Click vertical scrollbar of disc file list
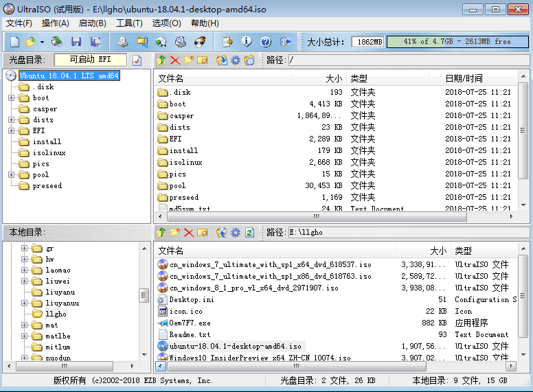533x392 pixels. point(523,130)
